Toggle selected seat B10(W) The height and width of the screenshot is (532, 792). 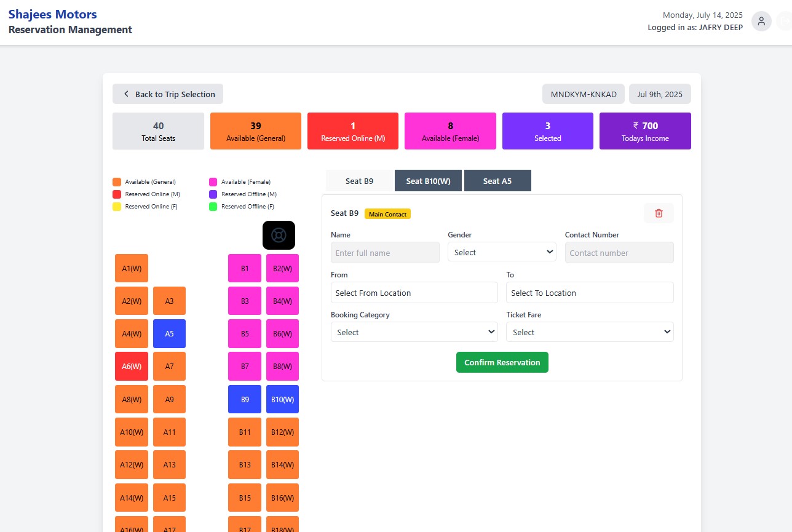pyautogui.click(x=282, y=399)
